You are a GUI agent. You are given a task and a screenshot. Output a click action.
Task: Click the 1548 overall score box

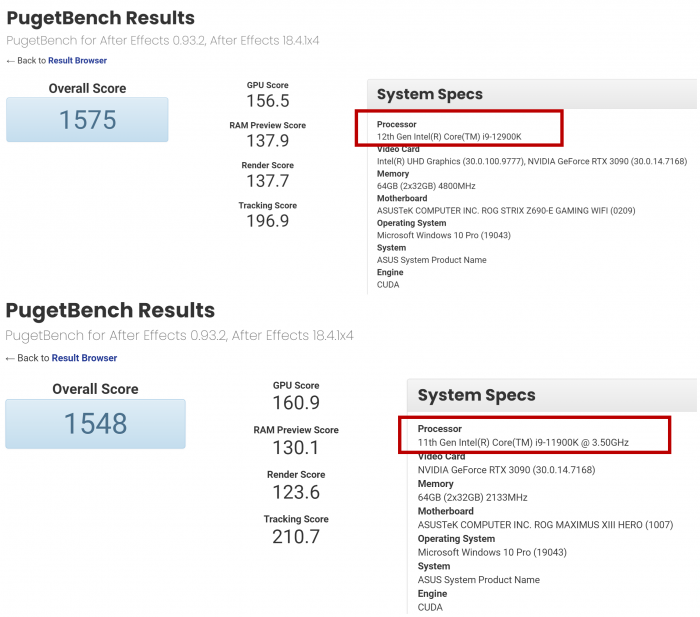95,423
